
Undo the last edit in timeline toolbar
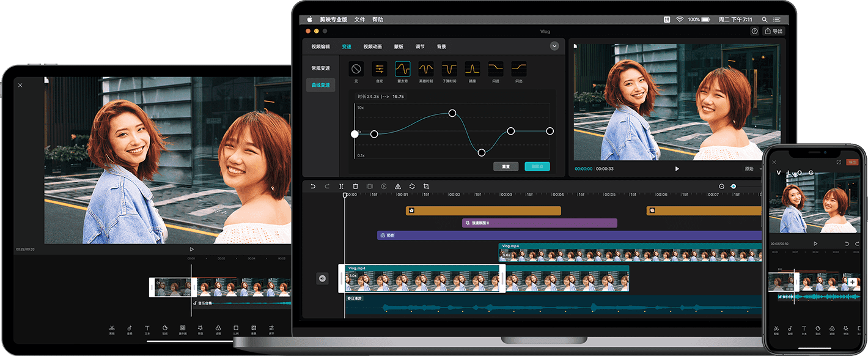[313, 186]
